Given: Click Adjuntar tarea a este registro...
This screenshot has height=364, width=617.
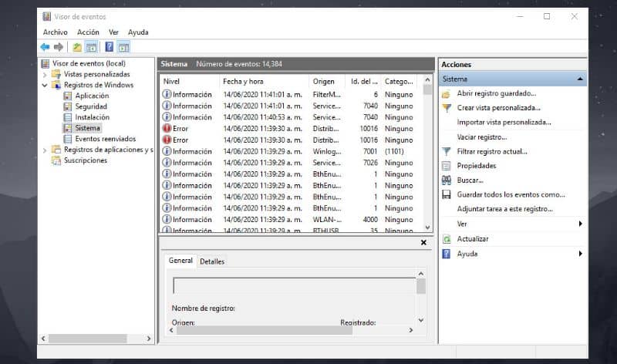Looking at the screenshot, I should tap(505, 209).
